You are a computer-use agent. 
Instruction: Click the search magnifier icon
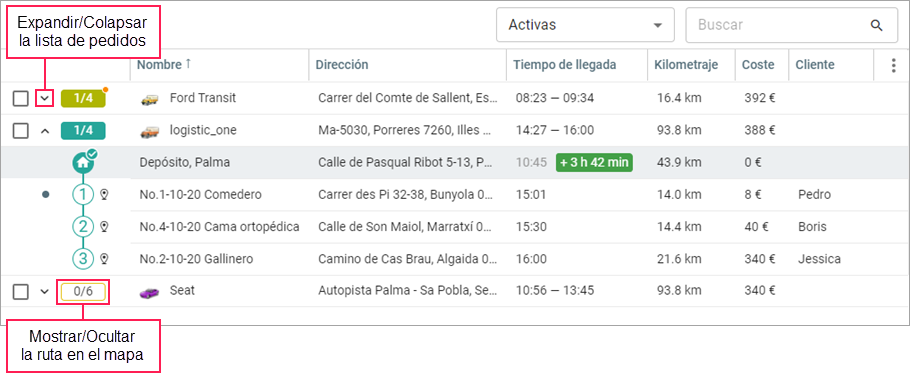pos(876,25)
